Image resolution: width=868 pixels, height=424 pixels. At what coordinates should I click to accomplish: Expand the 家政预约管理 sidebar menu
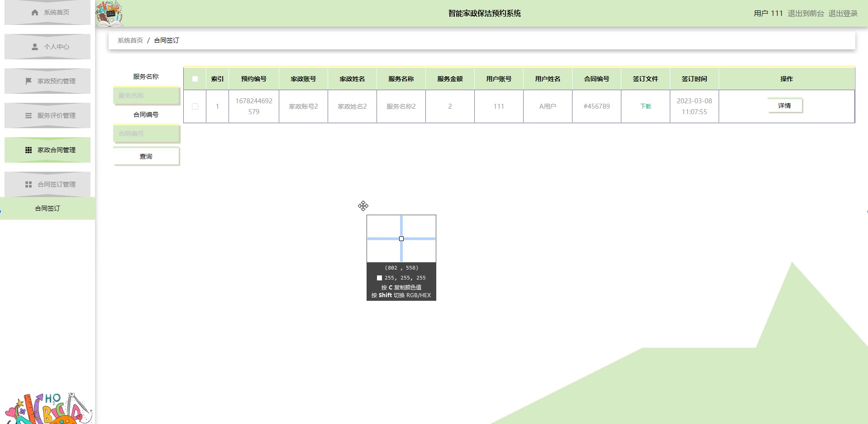click(56, 81)
